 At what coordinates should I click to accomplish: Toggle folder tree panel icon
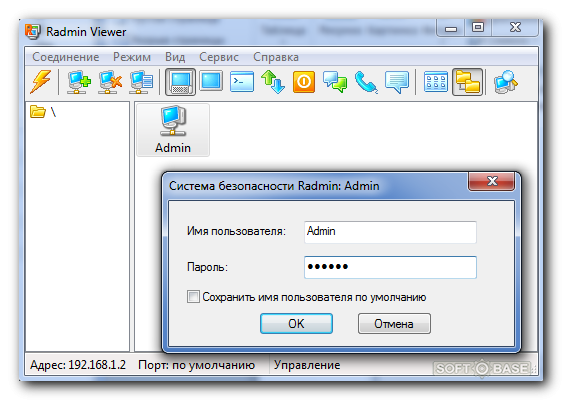(467, 82)
